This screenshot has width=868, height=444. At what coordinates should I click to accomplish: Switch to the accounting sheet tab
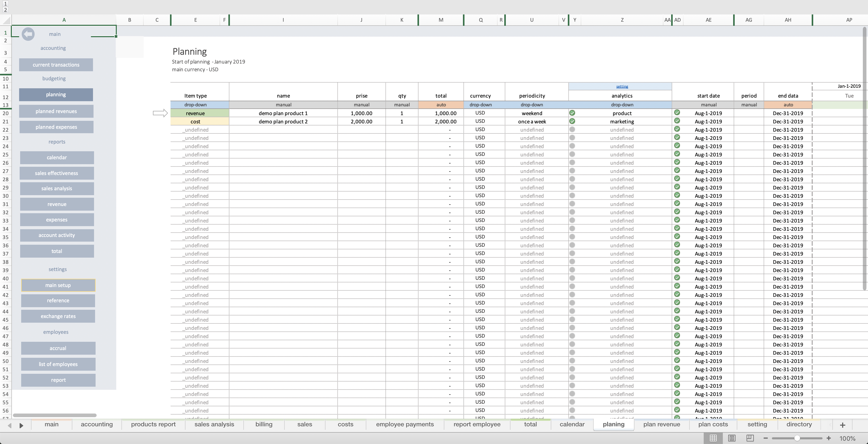(97, 424)
